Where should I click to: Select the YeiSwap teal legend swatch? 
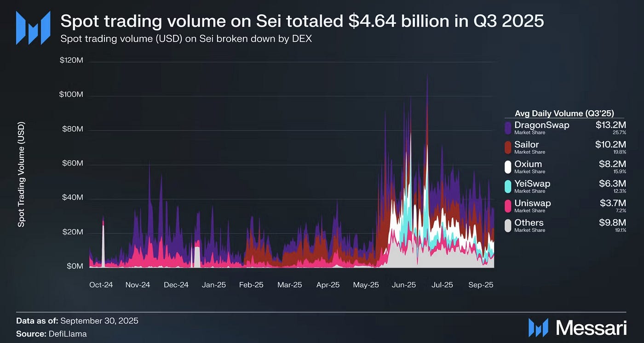[x=508, y=186]
